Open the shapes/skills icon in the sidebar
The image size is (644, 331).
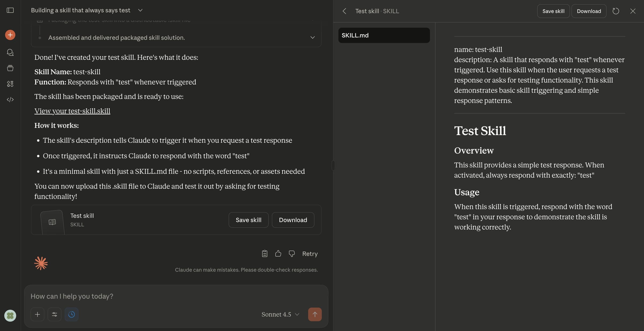click(10, 83)
